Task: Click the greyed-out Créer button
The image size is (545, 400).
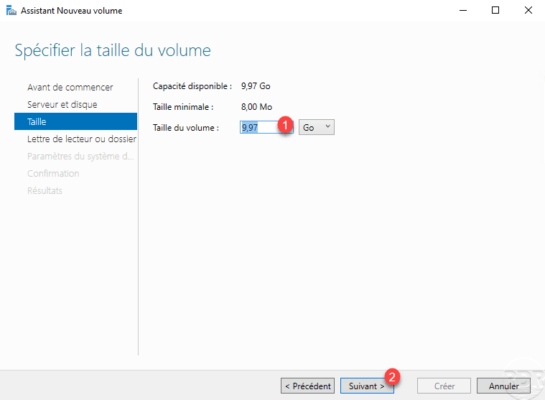Action: [x=444, y=386]
